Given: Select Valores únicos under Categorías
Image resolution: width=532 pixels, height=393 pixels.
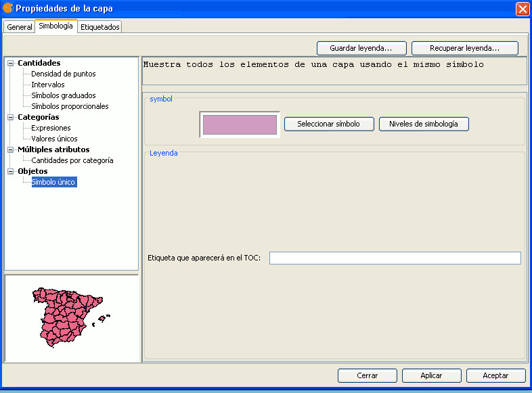Looking at the screenshot, I should (54, 139).
